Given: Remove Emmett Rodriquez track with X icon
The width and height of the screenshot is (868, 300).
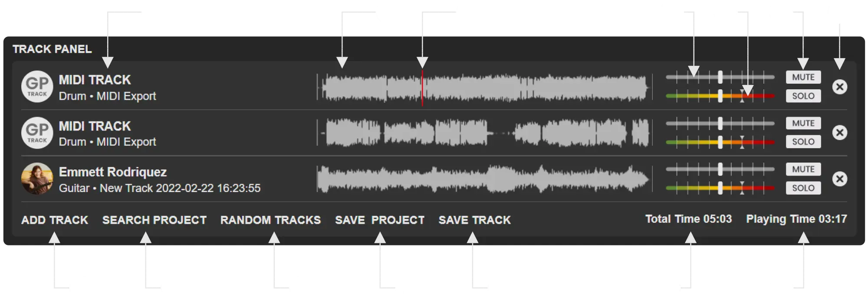Looking at the screenshot, I should coord(840,179).
